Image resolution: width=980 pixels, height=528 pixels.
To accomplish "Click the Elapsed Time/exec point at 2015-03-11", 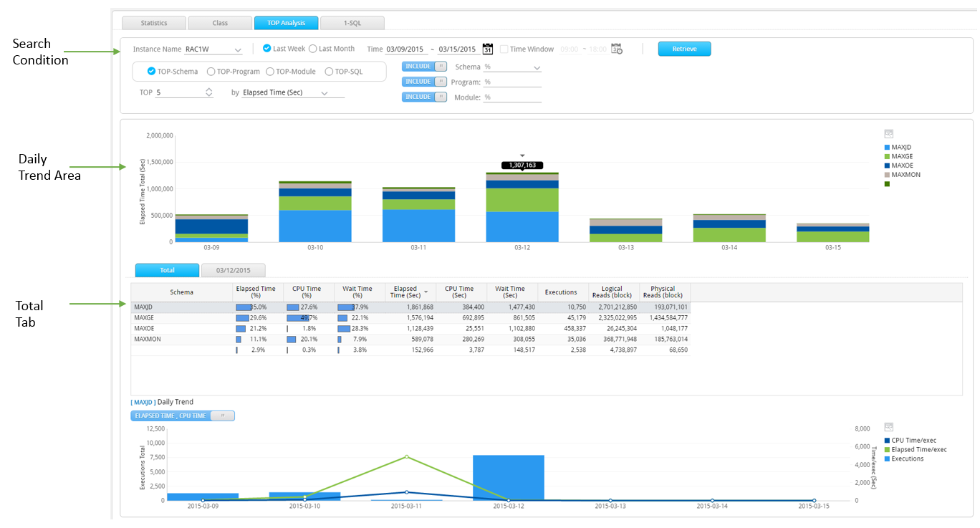I will (406, 456).
